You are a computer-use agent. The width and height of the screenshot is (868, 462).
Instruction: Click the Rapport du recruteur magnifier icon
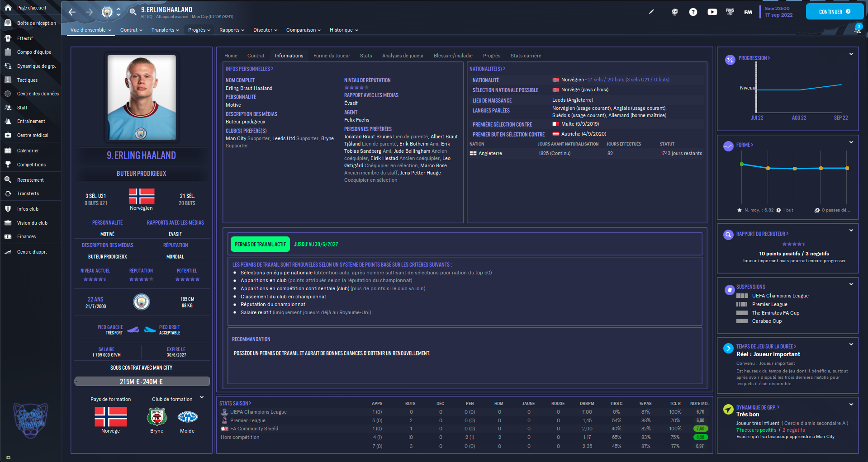click(x=728, y=235)
